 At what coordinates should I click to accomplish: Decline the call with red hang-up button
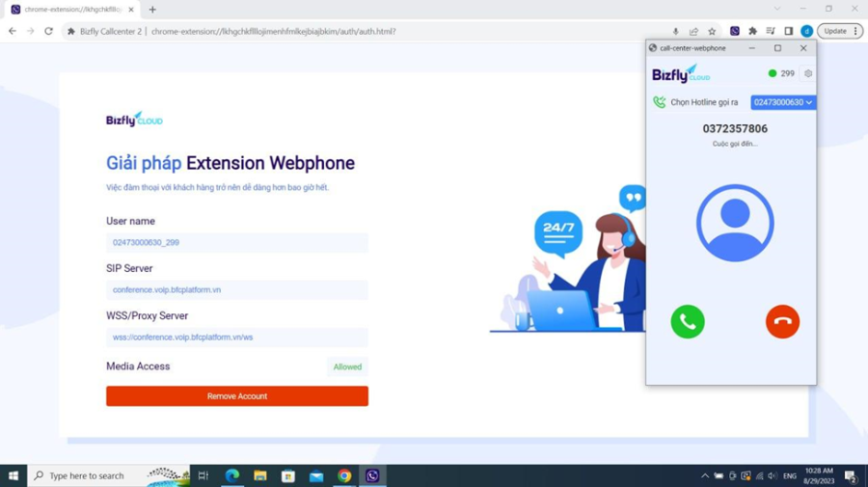tap(782, 321)
